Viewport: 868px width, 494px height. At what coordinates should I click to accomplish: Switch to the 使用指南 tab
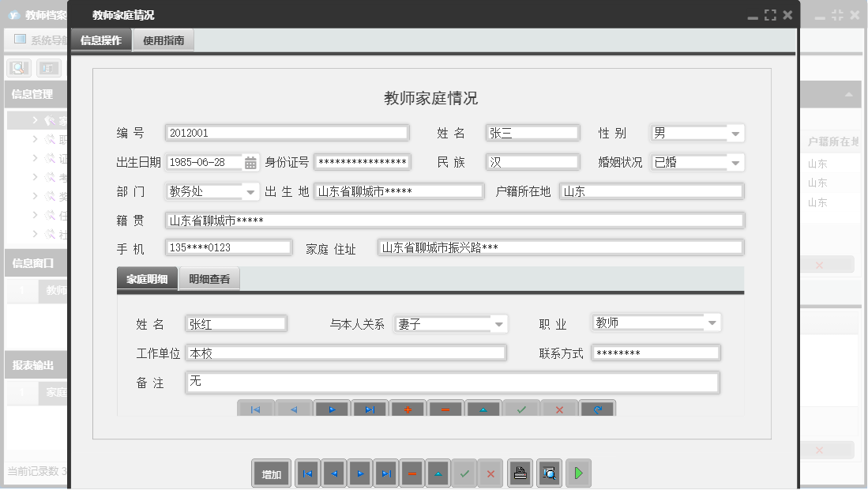coord(163,40)
